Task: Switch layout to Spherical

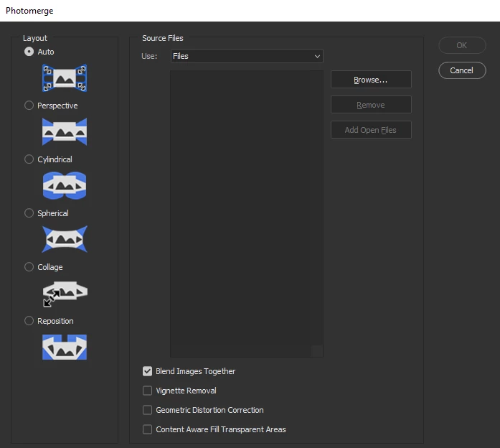Action: (x=29, y=213)
